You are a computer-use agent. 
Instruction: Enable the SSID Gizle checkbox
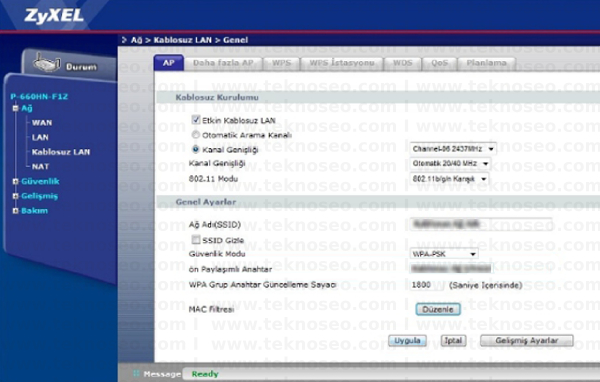tap(196, 240)
